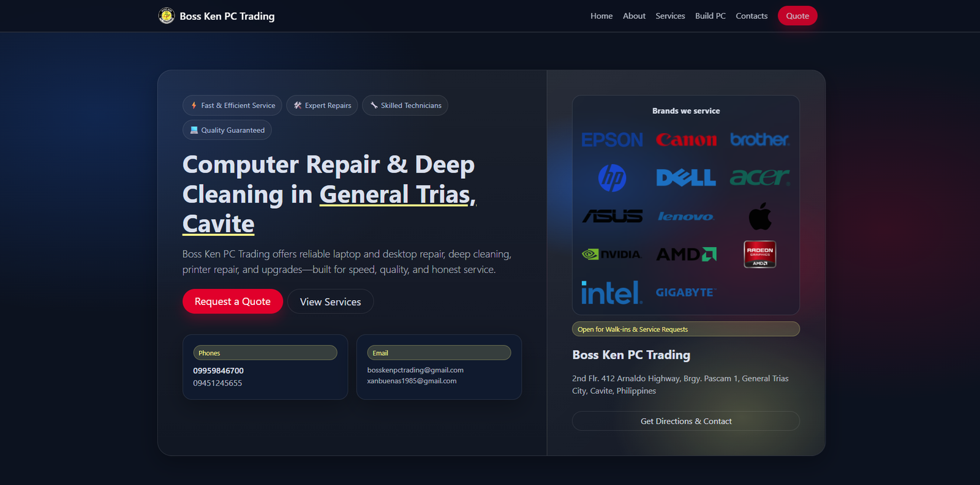Click the Brands we service heading

tap(686, 111)
